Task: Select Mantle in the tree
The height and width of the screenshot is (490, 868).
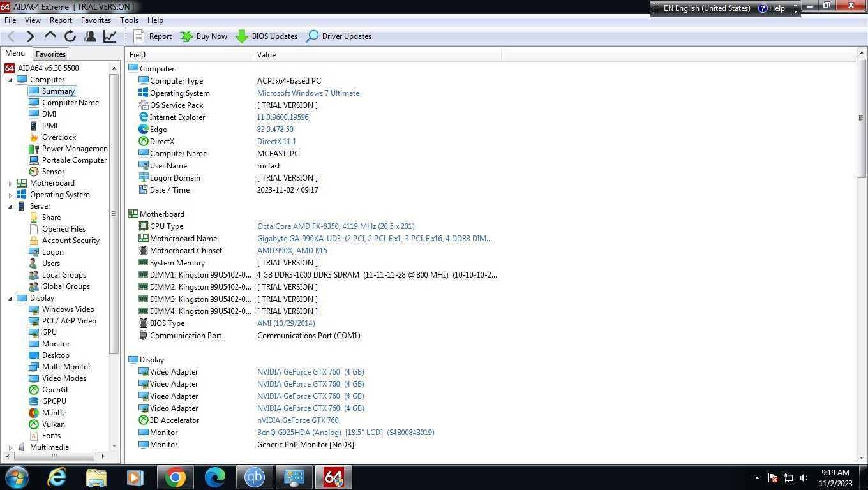Action: (x=54, y=413)
